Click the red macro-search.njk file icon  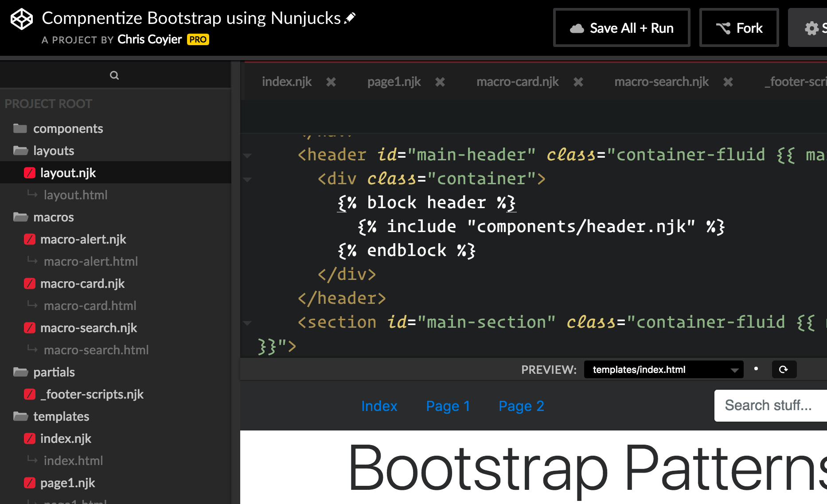point(29,328)
